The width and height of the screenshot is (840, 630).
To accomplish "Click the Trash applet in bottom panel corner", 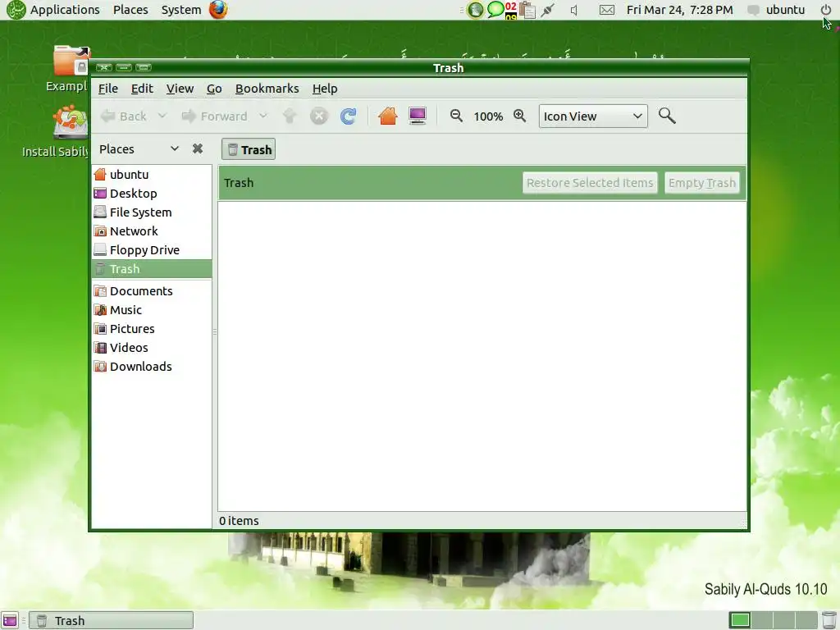I will pos(829,620).
